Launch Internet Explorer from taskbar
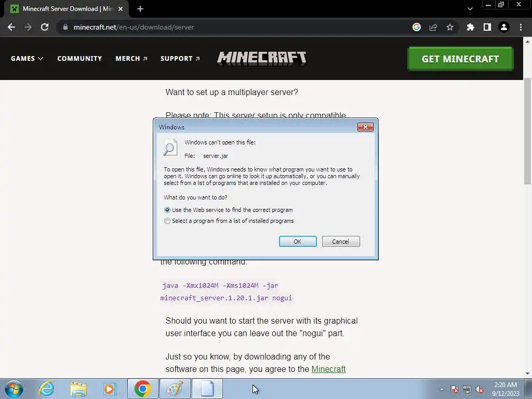This screenshot has height=399, width=532. click(x=46, y=389)
